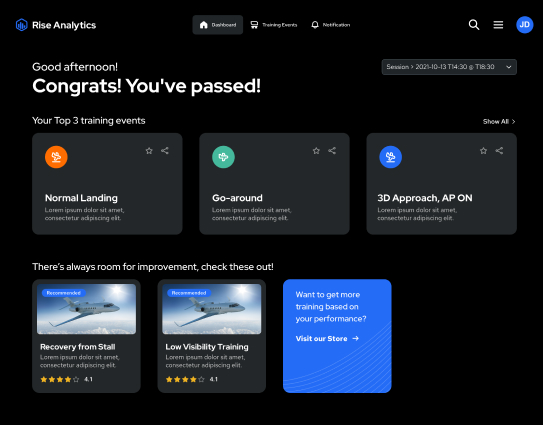This screenshot has height=425, width=543.
Task: Click the star rating under Recovery from Stall
Action: tap(60, 379)
